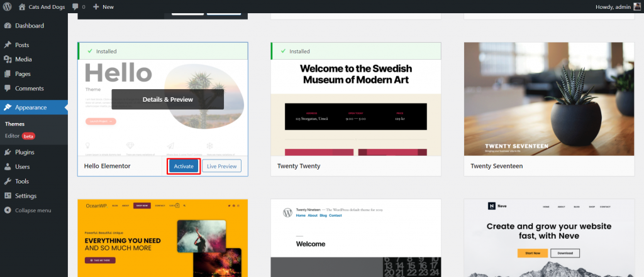The image size is (644, 277).
Task: Click Cats And Dogs site name link
Action: (47, 6)
